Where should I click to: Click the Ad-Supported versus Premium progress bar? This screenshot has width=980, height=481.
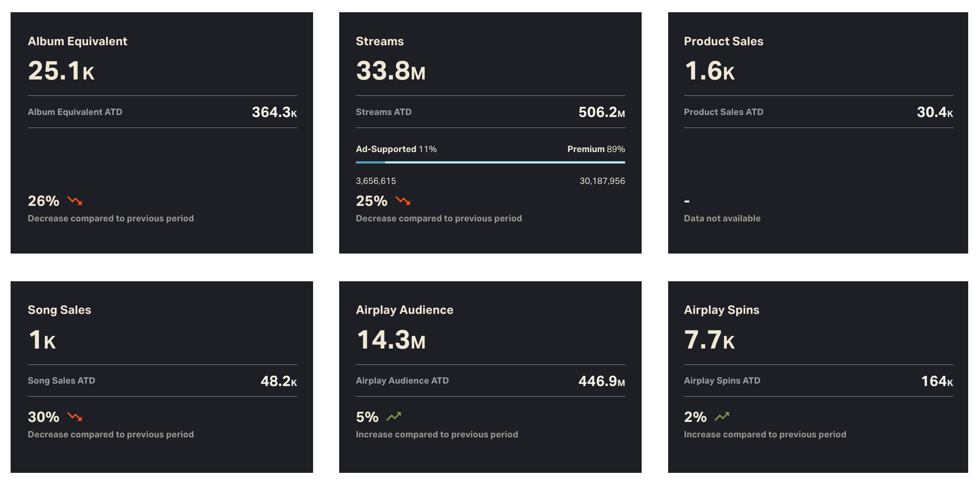(x=490, y=162)
